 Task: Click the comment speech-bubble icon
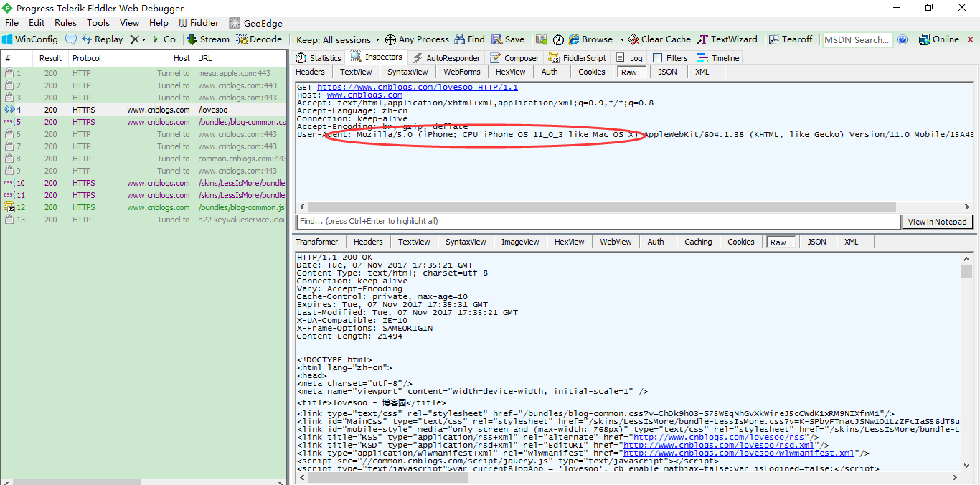[71, 39]
